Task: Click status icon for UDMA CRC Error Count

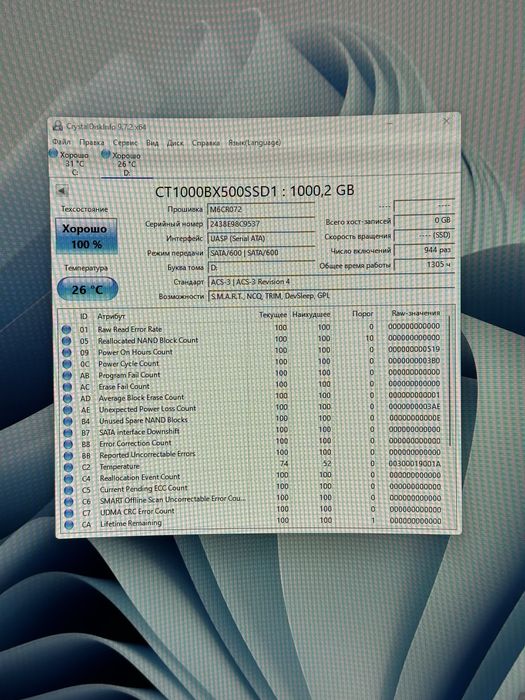Action: (x=69, y=513)
